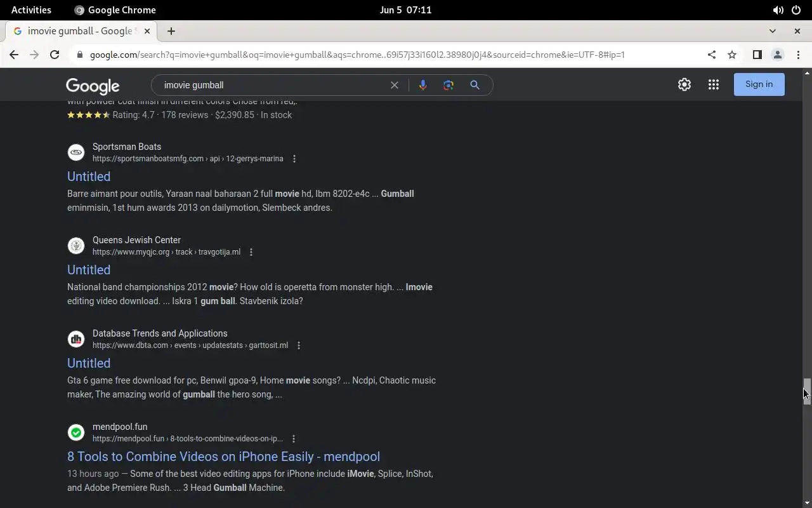Image resolution: width=812 pixels, height=508 pixels.
Task: Click the Rating: 4.7 text
Action: [x=133, y=115]
